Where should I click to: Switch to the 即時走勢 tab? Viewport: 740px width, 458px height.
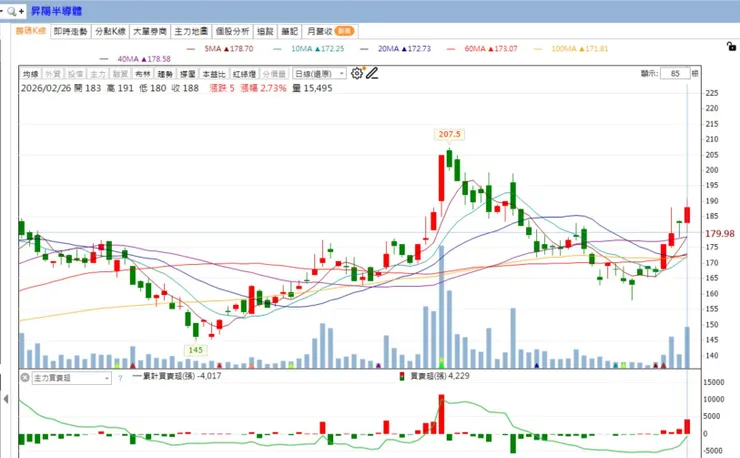(70, 31)
